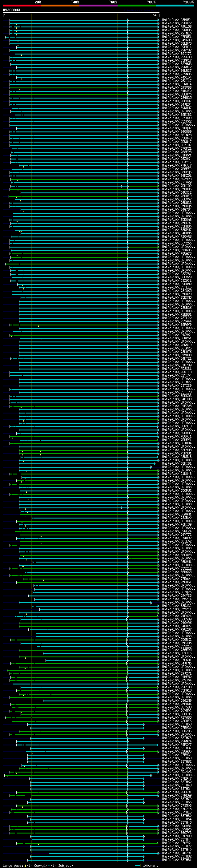Viewport: 197px width, 868px height.
Task: Click the 546 query length end label
Action: pyautogui.click(x=155, y=15)
